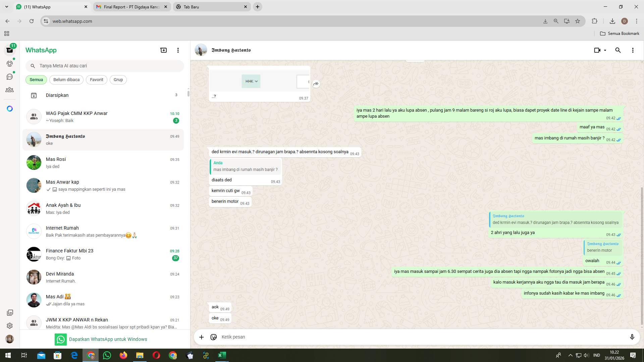Open WhatsApp Settings gear in sidebar
The image size is (644, 362).
[x=10, y=325]
